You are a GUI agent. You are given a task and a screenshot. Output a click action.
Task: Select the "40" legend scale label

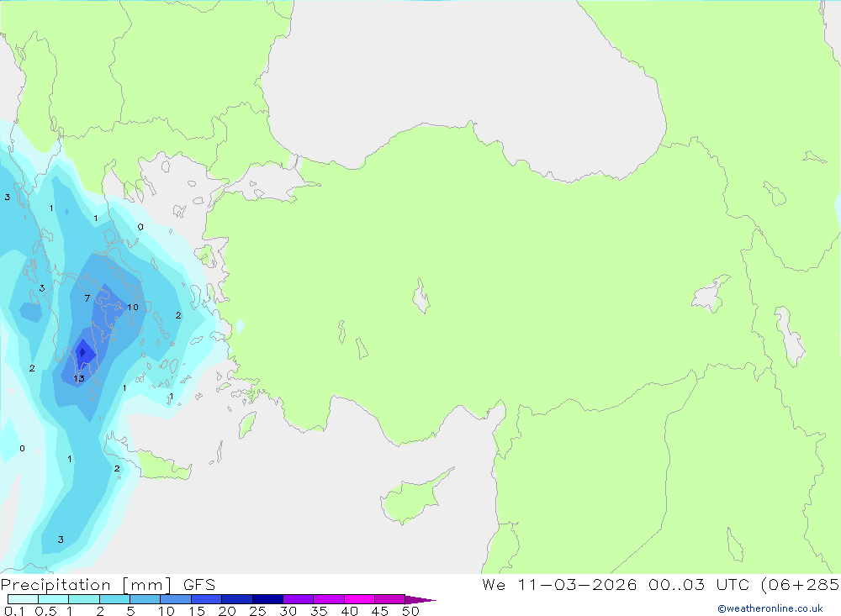click(x=349, y=611)
